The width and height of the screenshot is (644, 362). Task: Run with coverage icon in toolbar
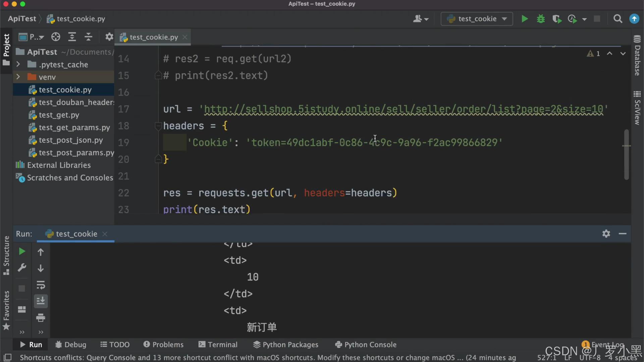point(557,19)
